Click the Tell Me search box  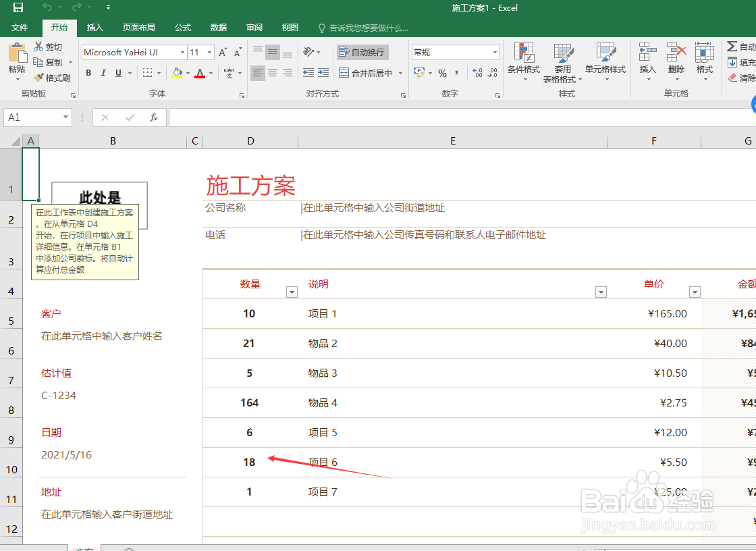(363, 28)
